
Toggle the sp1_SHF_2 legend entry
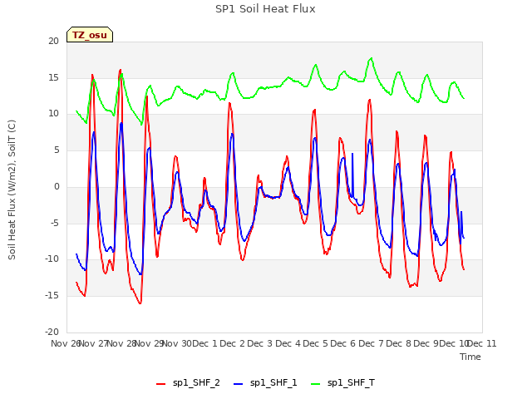pos(188,382)
